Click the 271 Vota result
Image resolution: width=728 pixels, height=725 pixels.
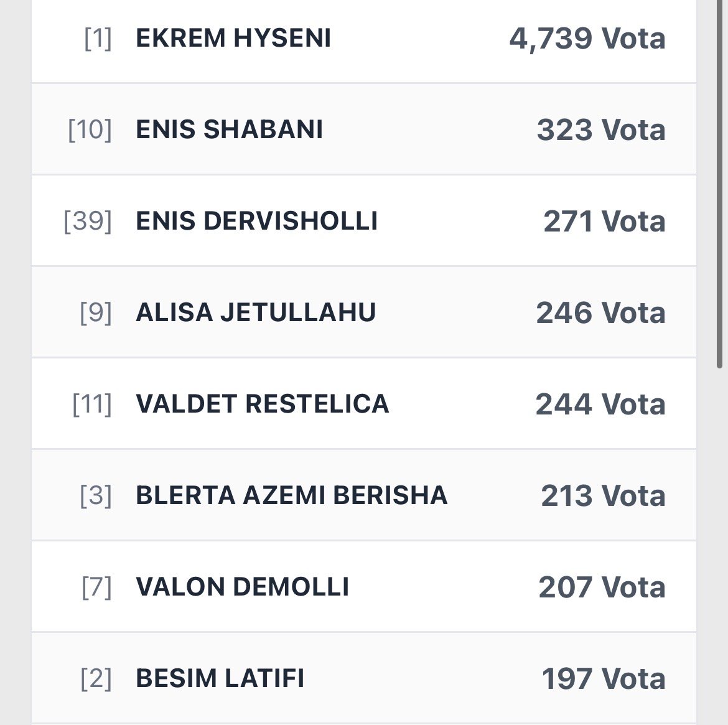point(604,222)
